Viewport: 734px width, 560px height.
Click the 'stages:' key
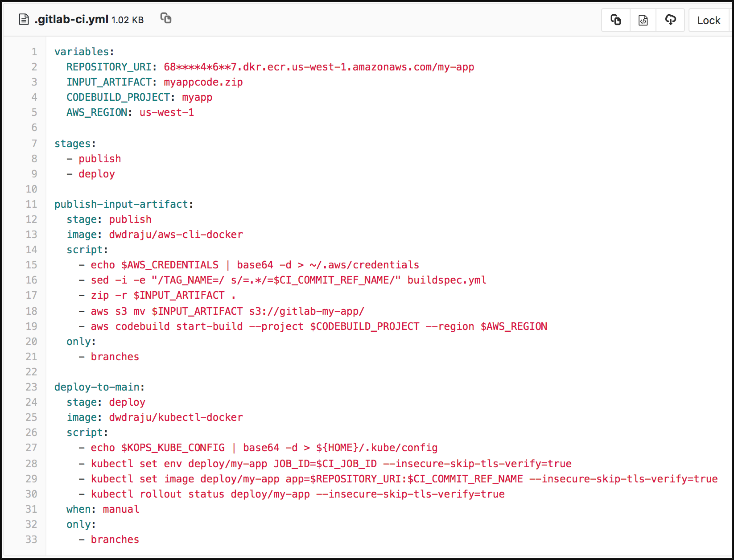pos(75,144)
